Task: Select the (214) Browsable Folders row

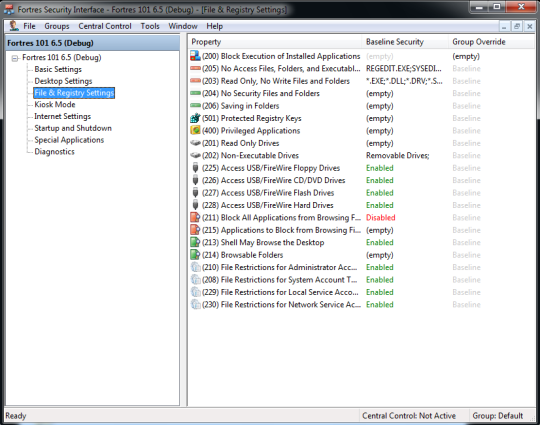Action: click(x=361, y=255)
